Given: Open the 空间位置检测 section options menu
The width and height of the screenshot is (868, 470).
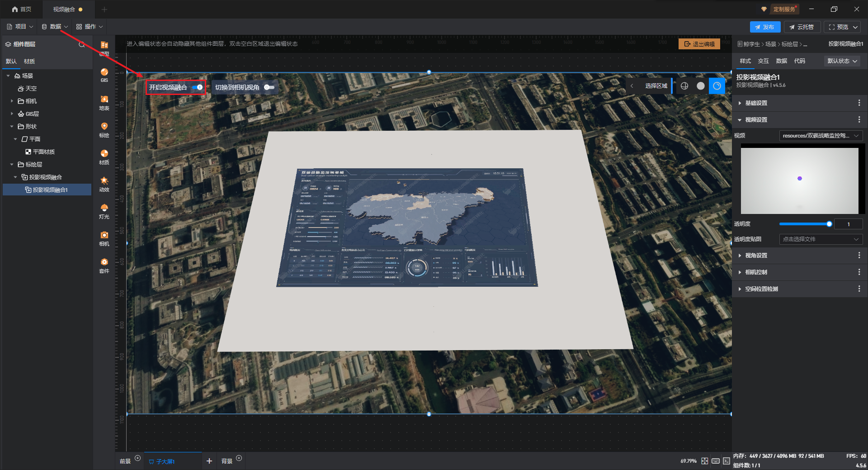Looking at the screenshot, I should pos(859,289).
